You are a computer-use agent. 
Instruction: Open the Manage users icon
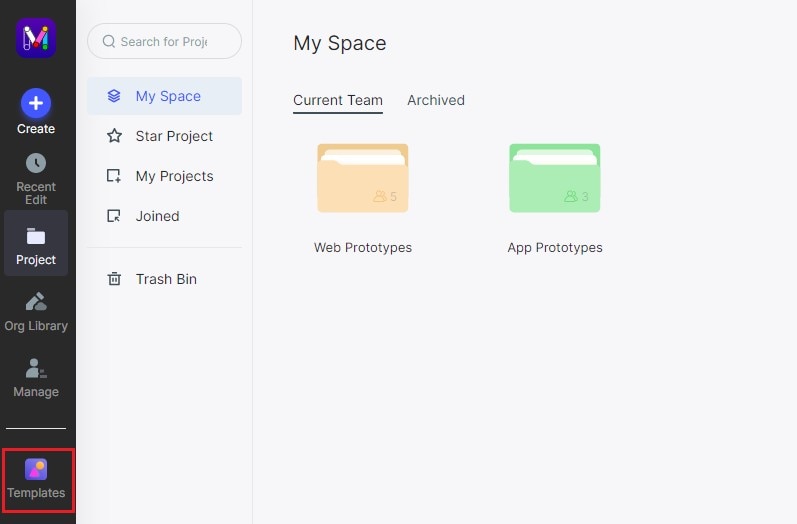click(36, 368)
